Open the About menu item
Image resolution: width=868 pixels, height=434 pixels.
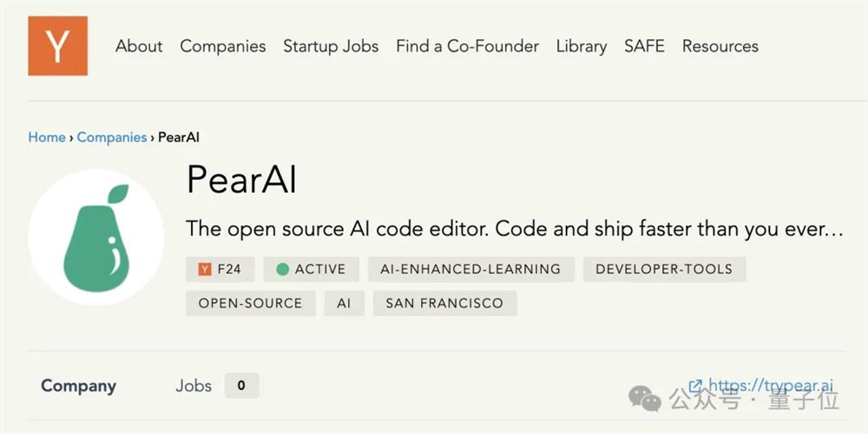139,46
